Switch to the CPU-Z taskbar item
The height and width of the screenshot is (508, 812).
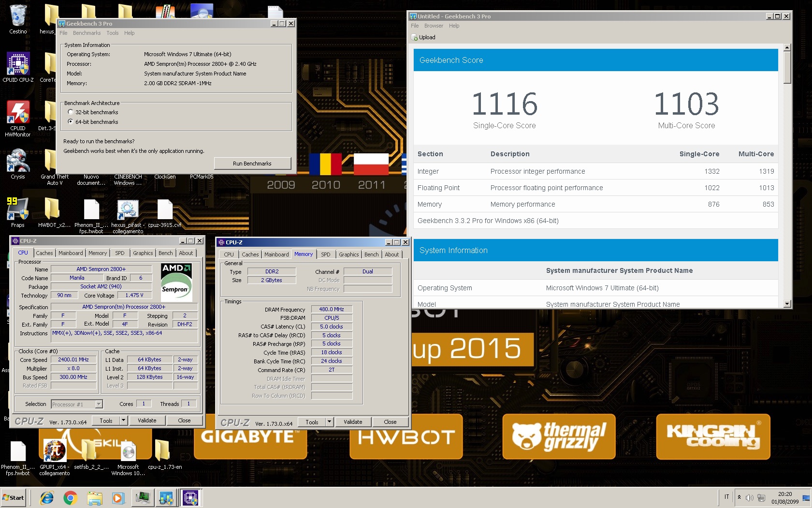pos(190,498)
